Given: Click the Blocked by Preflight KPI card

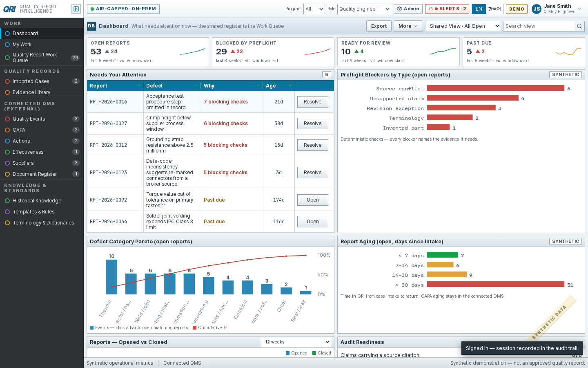Looking at the screenshot, I should click(273, 52).
